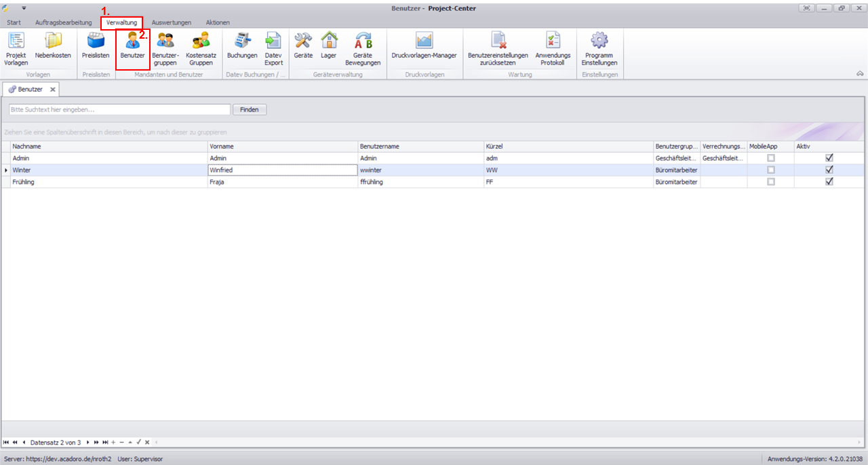Viewport: 868px width, 465px height.
Task: Click the Finden button
Action: coord(250,109)
